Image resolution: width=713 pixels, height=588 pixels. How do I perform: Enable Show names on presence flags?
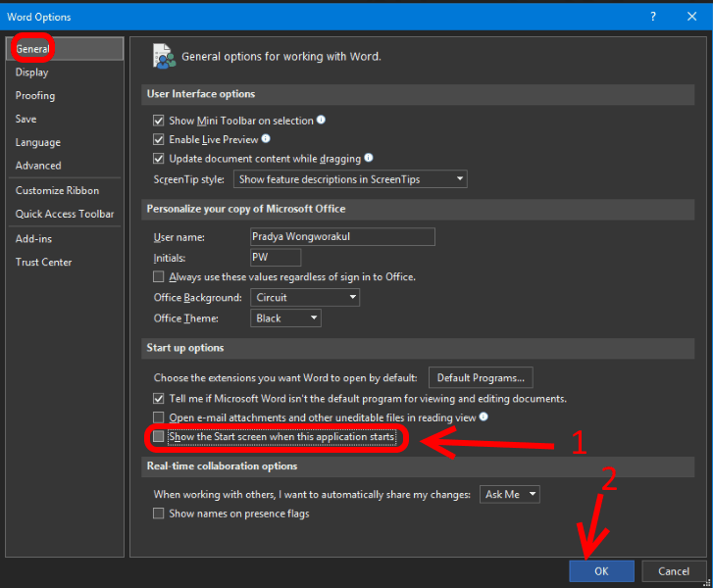[158, 514]
